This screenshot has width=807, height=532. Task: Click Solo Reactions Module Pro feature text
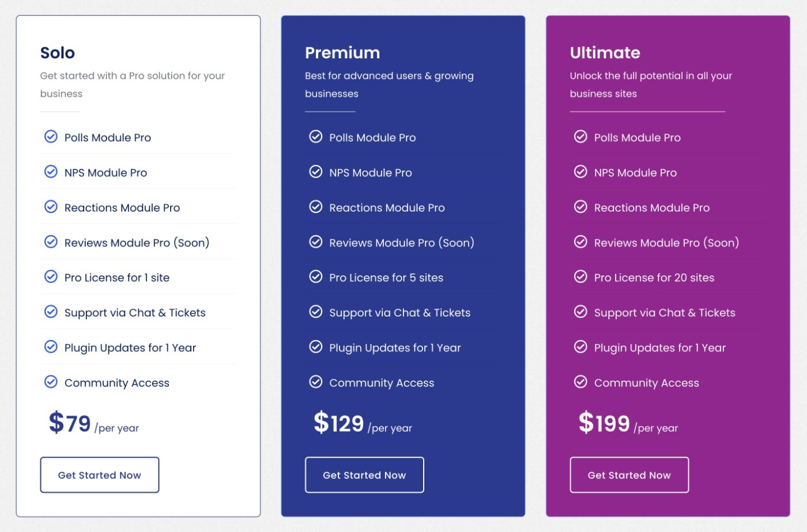pyautogui.click(x=122, y=208)
